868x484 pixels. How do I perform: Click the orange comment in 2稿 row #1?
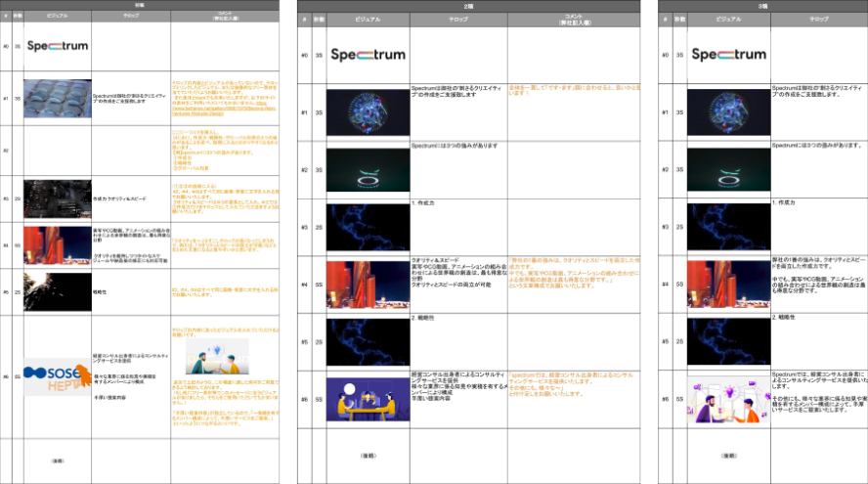[574, 90]
